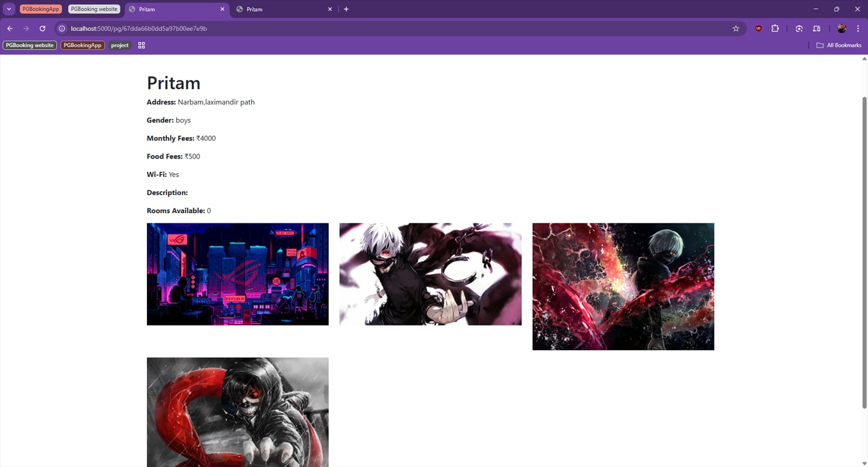Reload the current page
The image size is (868, 467).
pyautogui.click(x=43, y=28)
